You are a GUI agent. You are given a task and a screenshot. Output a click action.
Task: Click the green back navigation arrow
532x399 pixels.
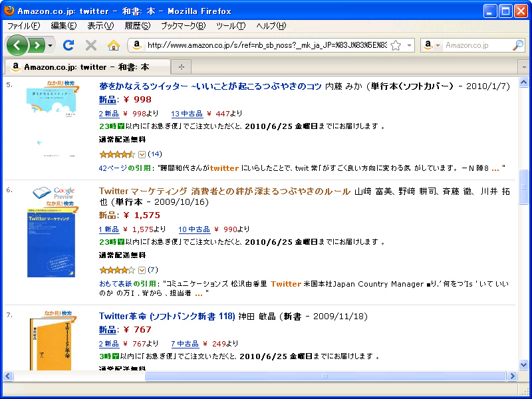(17, 46)
